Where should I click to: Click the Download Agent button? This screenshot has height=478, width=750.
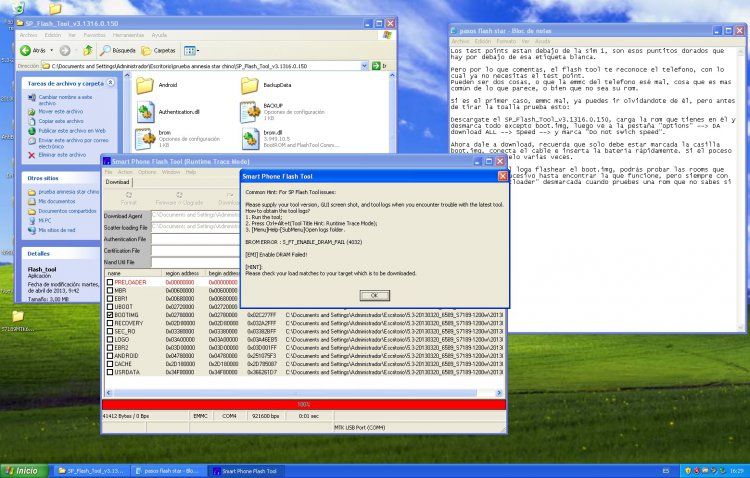[x=127, y=216]
